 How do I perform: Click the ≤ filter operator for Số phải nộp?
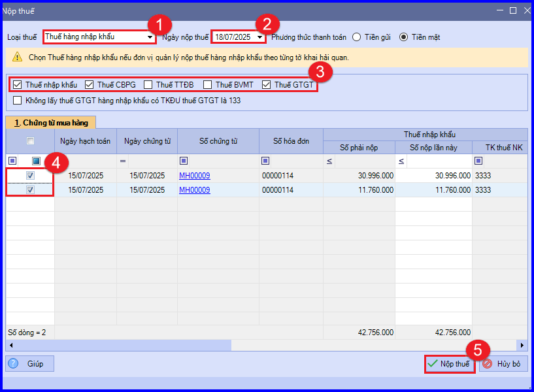coord(329,161)
